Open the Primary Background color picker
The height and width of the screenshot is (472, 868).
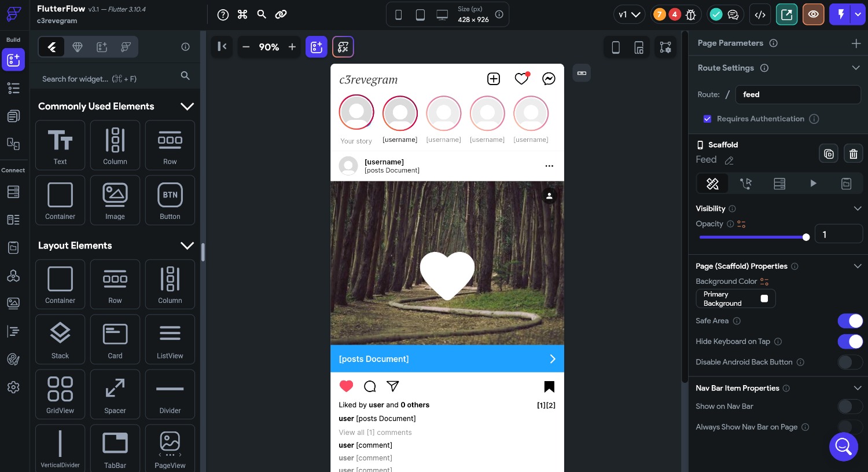(x=764, y=298)
